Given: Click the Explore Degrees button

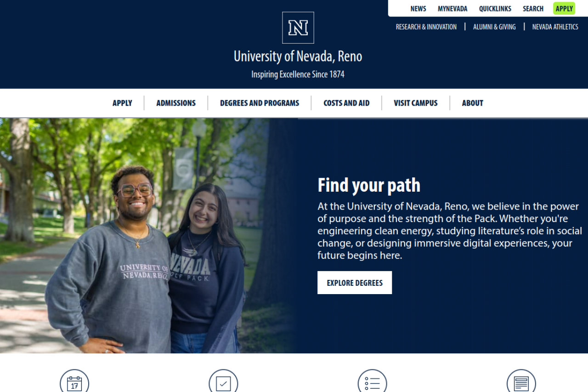Looking at the screenshot, I should (355, 283).
